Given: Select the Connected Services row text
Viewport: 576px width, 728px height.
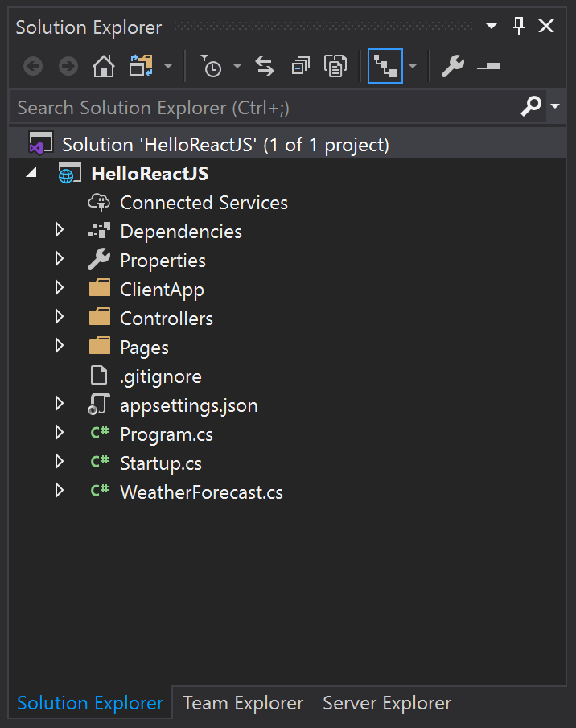Looking at the screenshot, I should [204, 203].
